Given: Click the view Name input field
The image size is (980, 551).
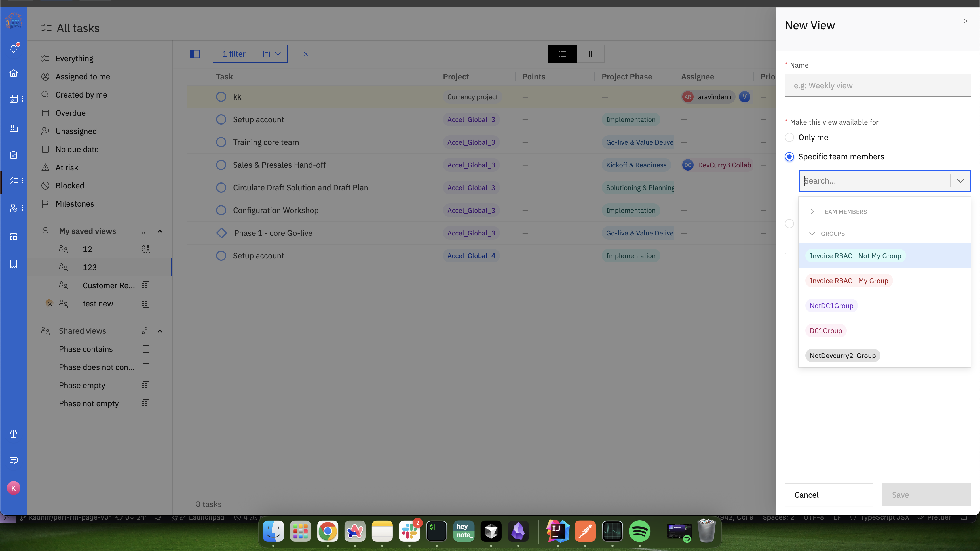Looking at the screenshot, I should pyautogui.click(x=877, y=86).
